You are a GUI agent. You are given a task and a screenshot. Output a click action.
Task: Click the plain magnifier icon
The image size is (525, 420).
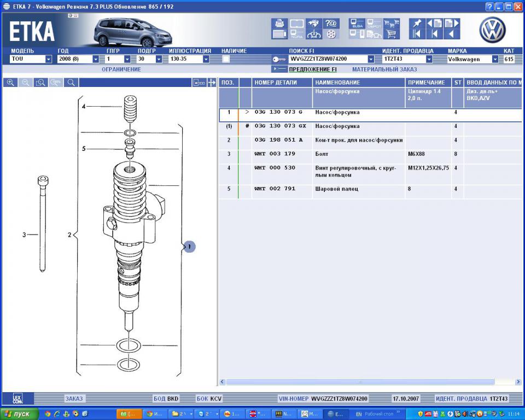71,83
